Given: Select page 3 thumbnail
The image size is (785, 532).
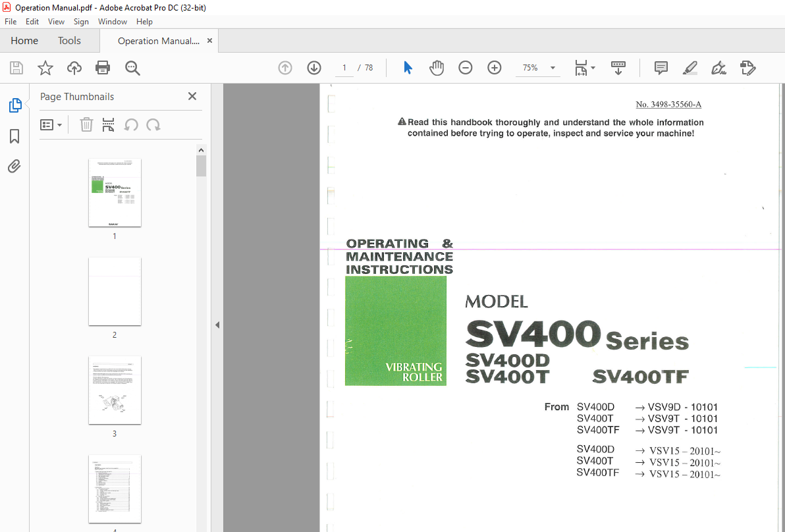Looking at the screenshot, I should coord(115,390).
